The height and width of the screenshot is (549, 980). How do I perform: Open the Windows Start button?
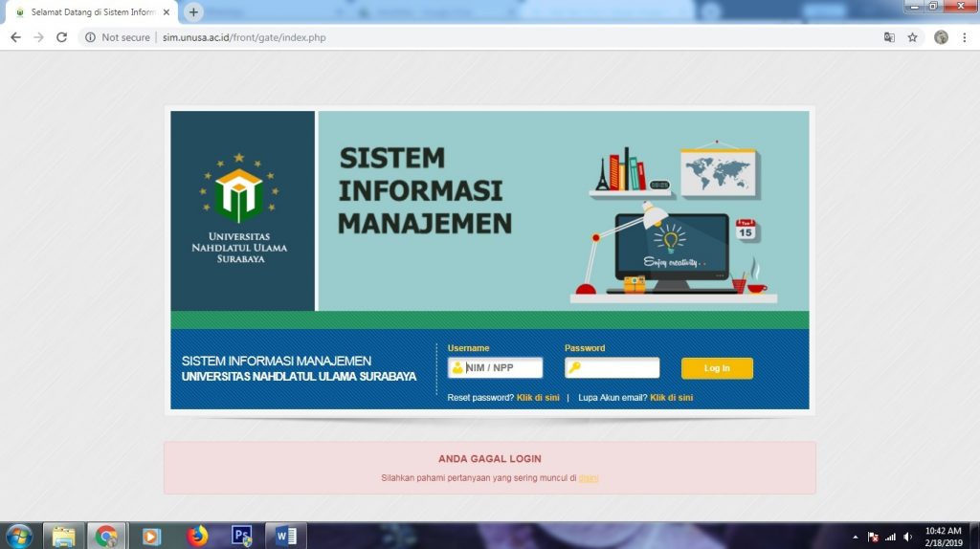(19, 536)
